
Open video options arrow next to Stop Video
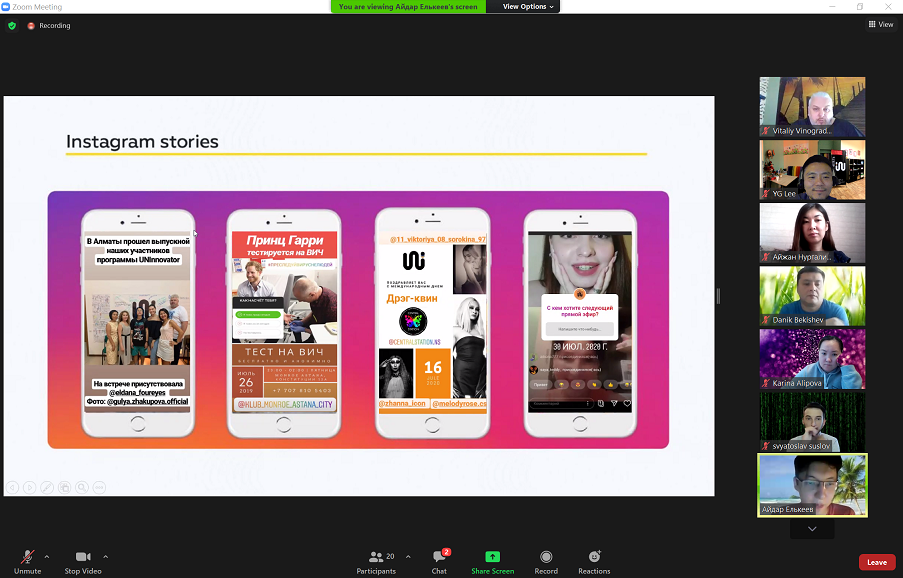pyautogui.click(x=105, y=557)
